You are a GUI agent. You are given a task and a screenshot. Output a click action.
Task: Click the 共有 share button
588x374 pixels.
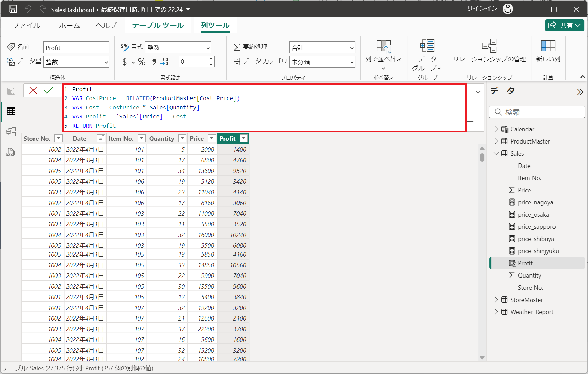coord(564,25)
